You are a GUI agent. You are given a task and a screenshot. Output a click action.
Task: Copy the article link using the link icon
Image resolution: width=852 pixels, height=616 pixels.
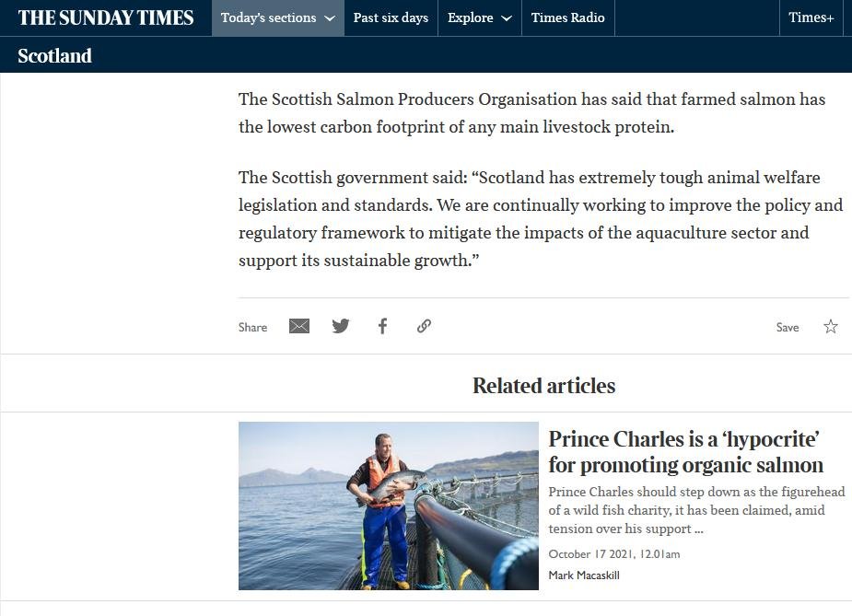pos(424,325)
